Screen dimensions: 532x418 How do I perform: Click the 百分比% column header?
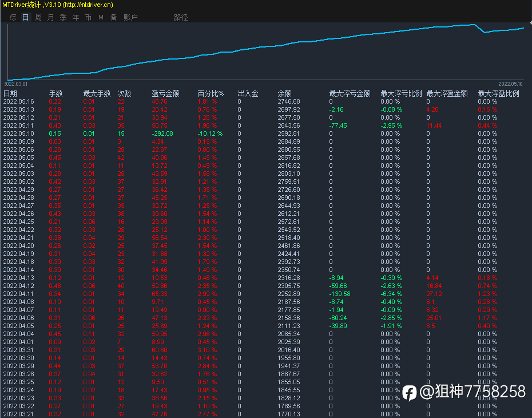(211, 93)
